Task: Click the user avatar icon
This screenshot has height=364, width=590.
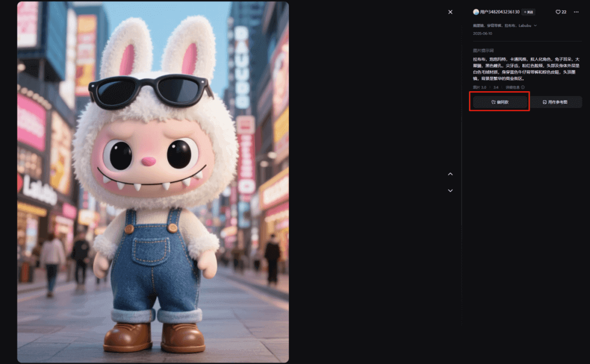Action: click(x=476, y=12)
